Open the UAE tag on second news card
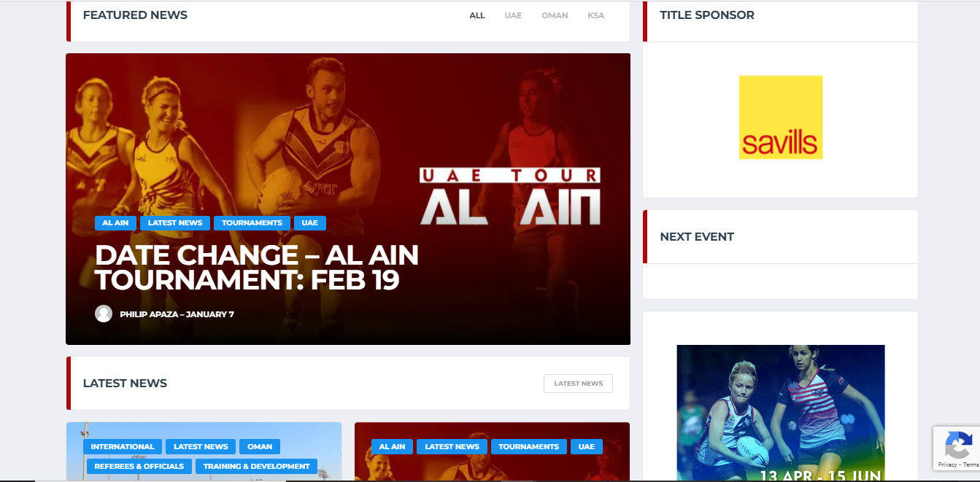This screenshot has height=482, width=980. (x=587, y=447)
